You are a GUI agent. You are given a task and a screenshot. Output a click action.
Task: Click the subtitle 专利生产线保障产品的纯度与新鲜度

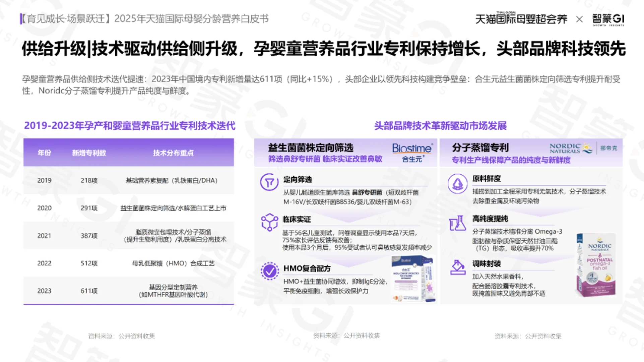511,160
